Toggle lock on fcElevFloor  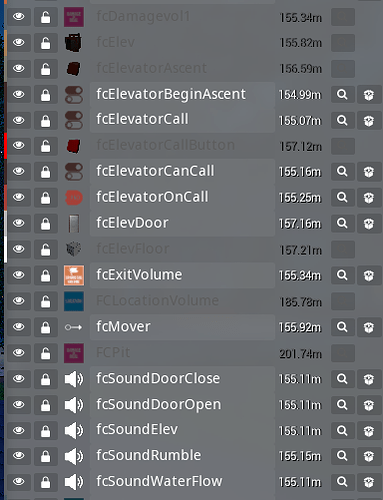pos(46,249)
